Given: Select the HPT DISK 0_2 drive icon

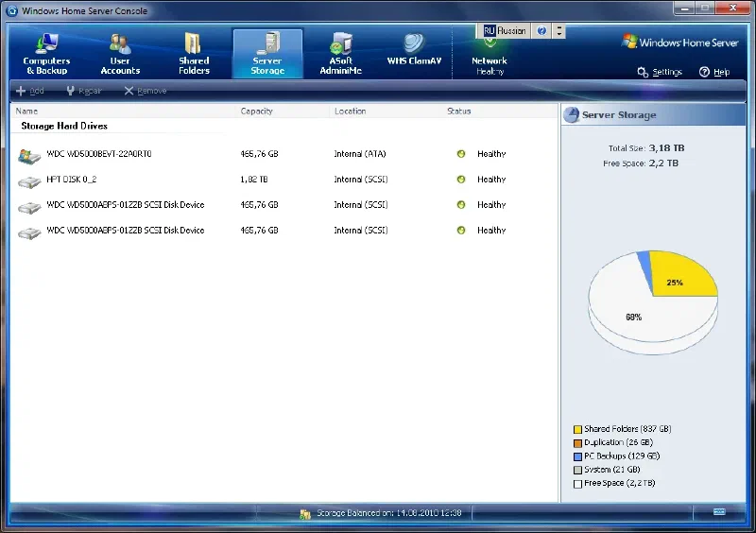Looking at the screenshot, I should [30, 180].
